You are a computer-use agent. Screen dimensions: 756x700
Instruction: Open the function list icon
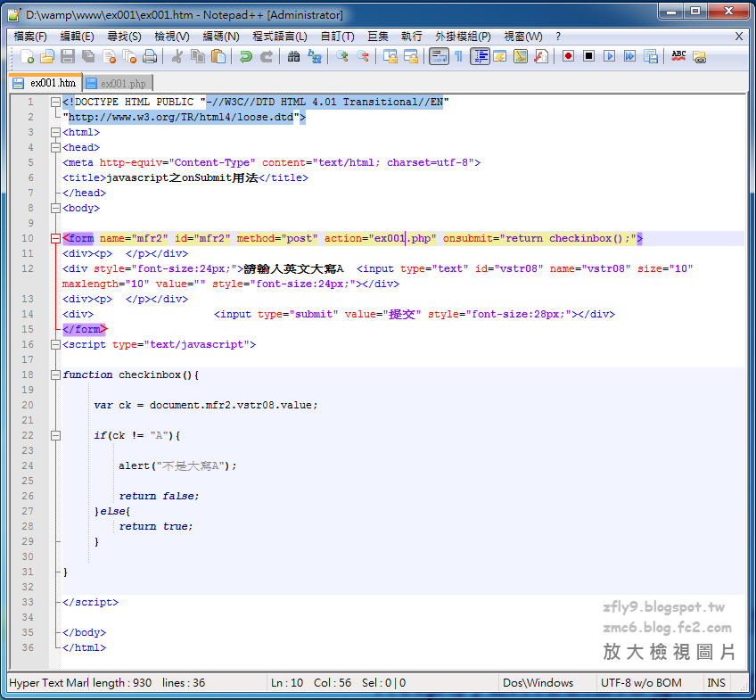(541, 56)
